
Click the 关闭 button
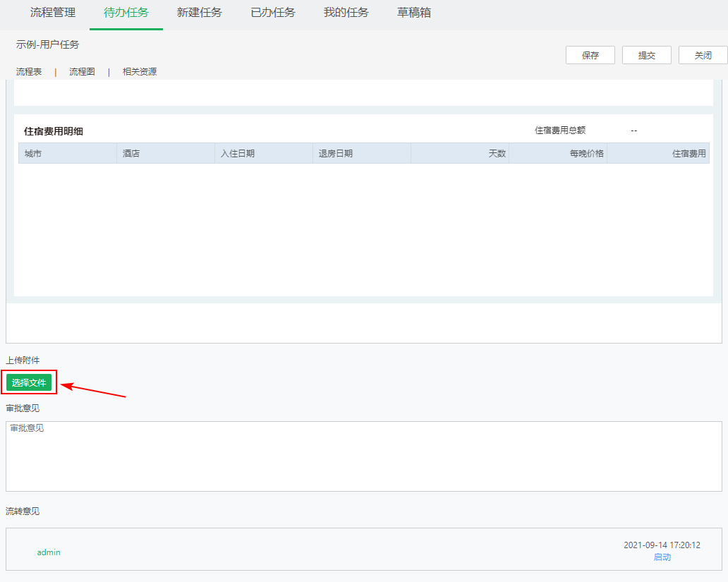tap(703, 55)
